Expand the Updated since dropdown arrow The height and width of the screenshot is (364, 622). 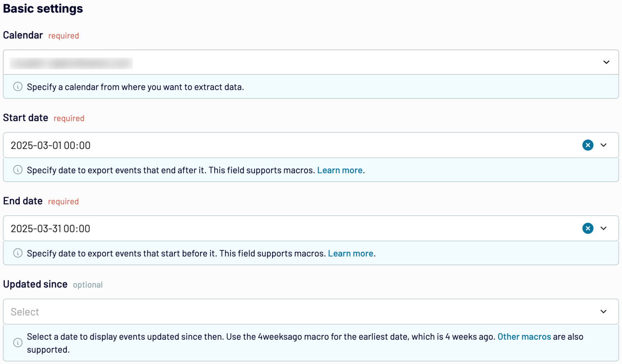pyautogui.click(x=603, y=311)
